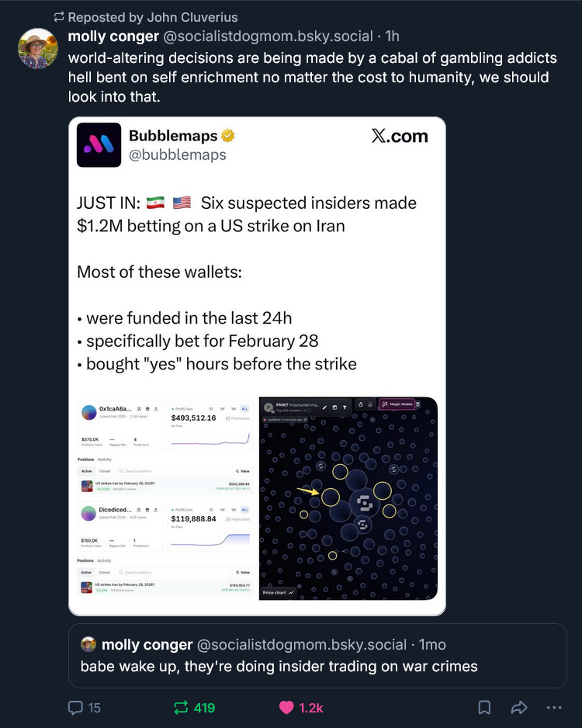
Task: Open Value sort dropdown under Dicediced wallet
Action: tap(243, 572)
